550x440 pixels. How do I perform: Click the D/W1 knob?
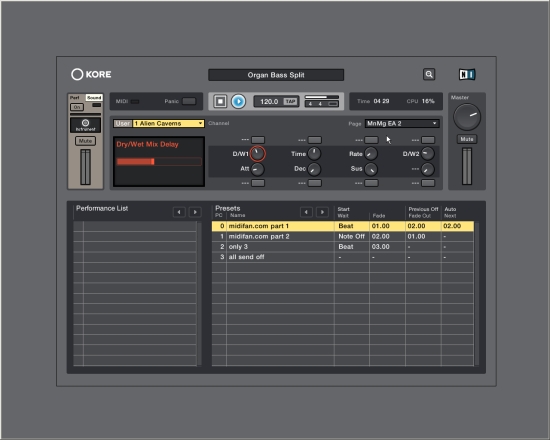257,154
